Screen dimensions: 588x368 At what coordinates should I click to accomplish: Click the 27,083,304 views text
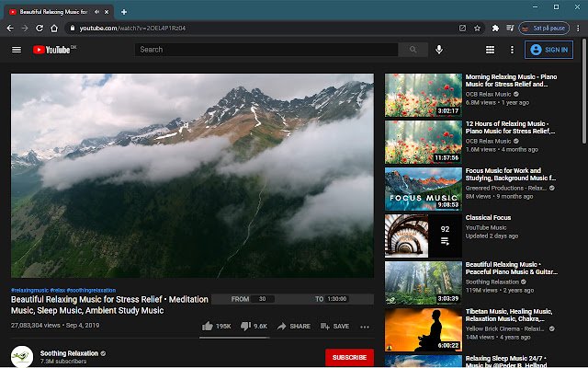click(x=35, y=325)
